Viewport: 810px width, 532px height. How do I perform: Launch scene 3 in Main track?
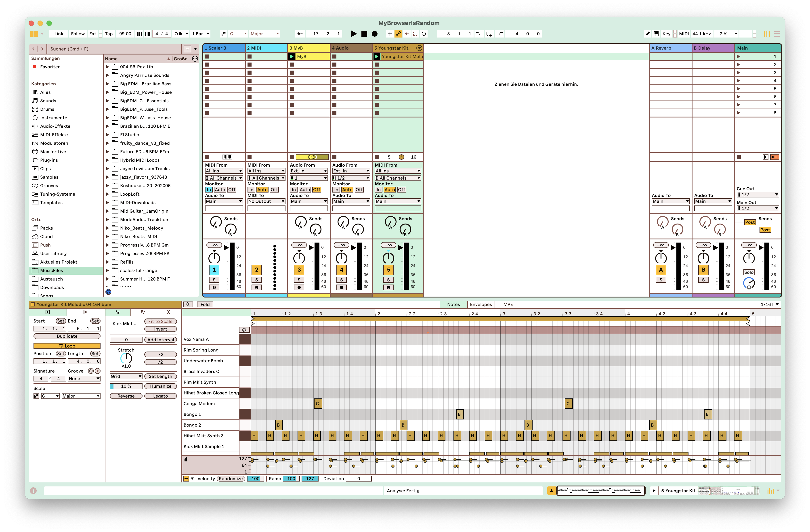pyautogui.click(x=739, y=73)
